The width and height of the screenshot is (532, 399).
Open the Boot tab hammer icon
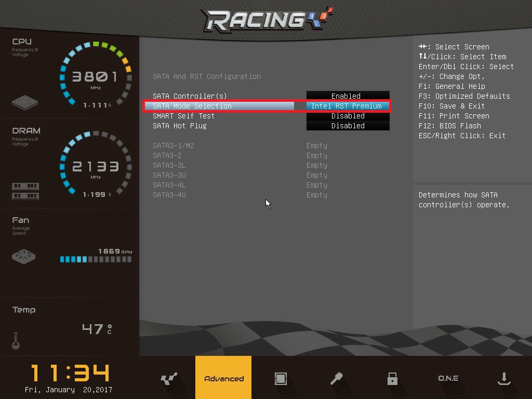coord(336,379)
